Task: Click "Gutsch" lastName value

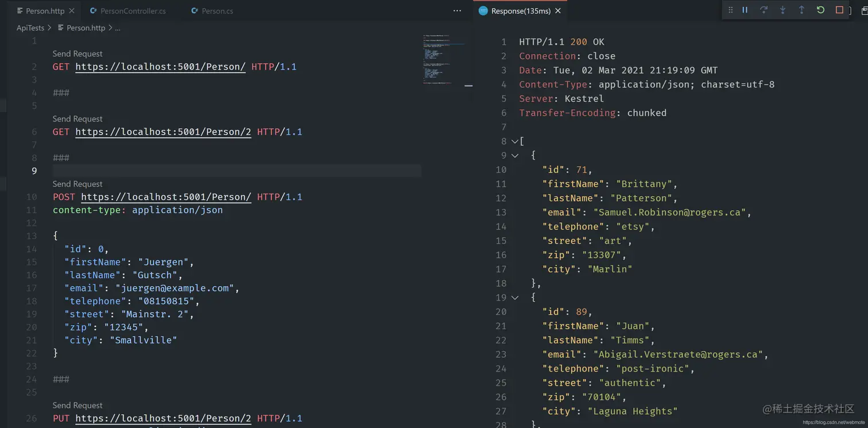Action: click(155, 275)
